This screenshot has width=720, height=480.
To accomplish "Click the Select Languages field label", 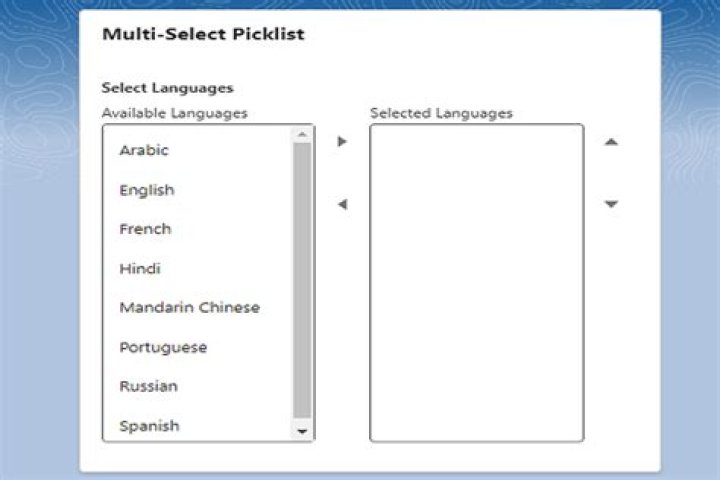I will click(167, 88).
